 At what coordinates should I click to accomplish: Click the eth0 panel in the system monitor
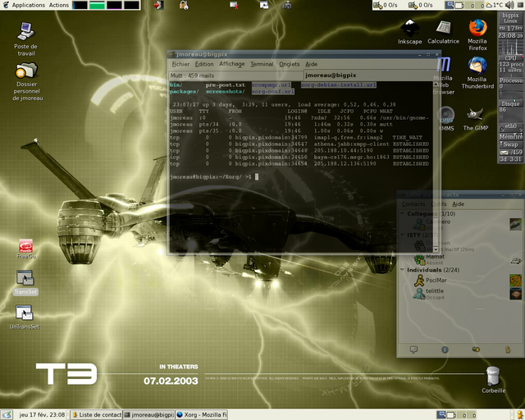click(510, 127)
